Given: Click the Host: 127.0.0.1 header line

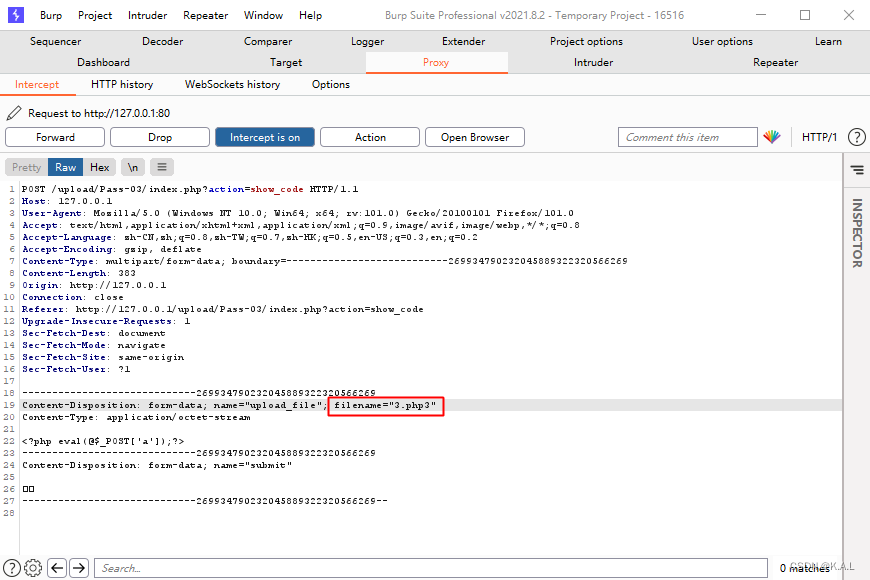Looking at the screenshot, I should [67, 201].
